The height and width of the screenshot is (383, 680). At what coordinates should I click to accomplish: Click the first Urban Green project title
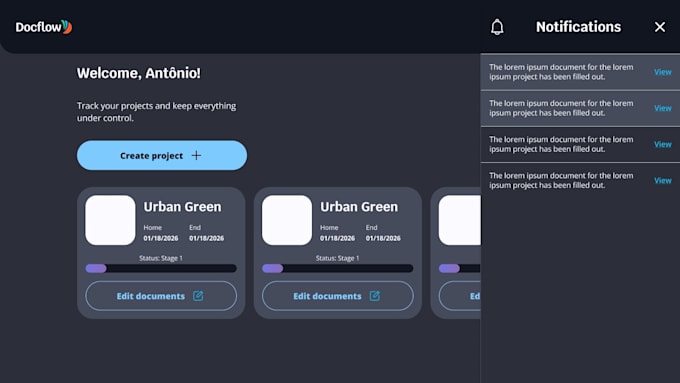(x=182, y=207)
